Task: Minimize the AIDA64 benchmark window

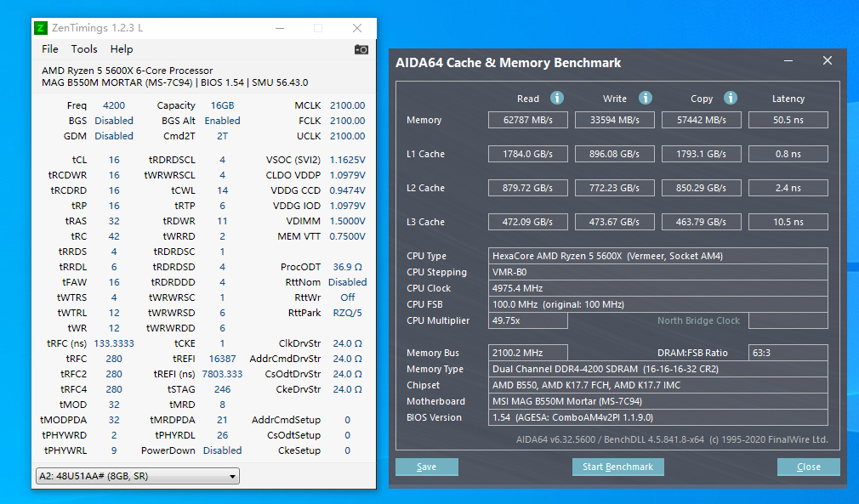Action: point(790,61)
